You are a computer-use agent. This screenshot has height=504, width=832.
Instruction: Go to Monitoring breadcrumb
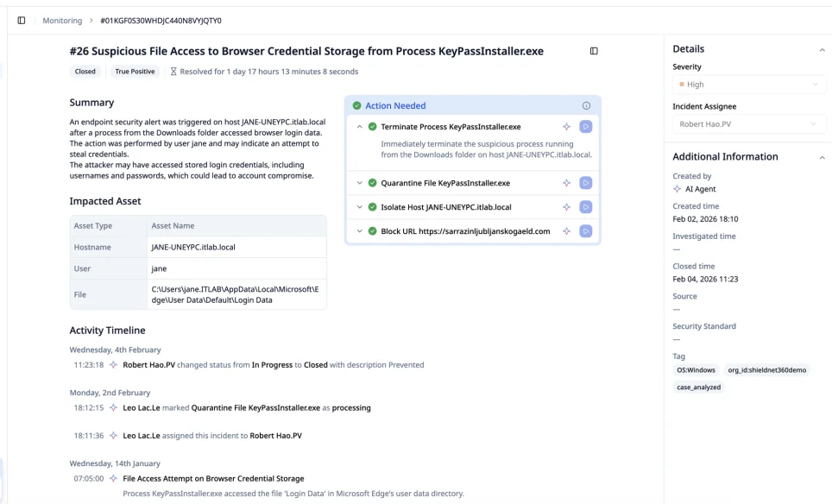click(x=62, y=21)
